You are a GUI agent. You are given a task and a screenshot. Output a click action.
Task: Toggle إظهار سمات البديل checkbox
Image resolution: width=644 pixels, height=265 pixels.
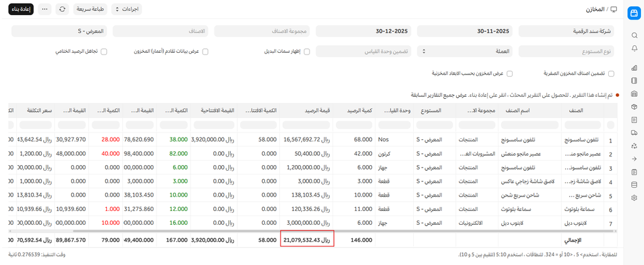(x=307, y=51)
